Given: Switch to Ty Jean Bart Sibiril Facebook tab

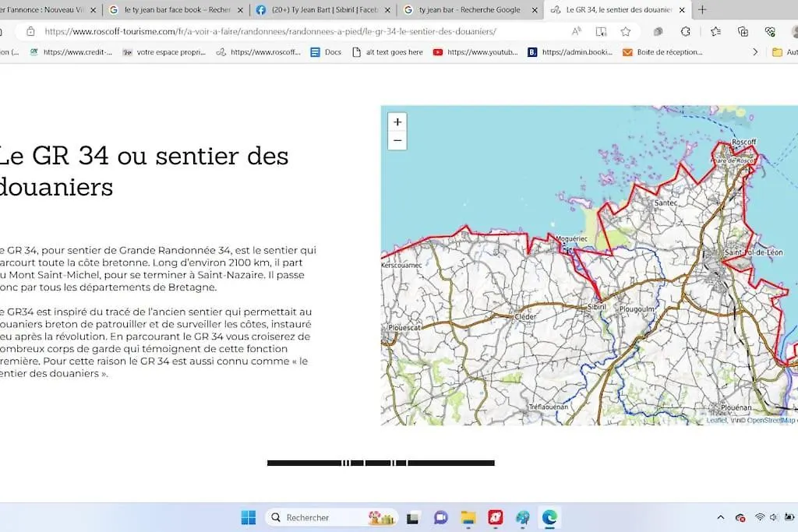Looking at the screenshot, I should pyautogui.click(x=323, y=9).
